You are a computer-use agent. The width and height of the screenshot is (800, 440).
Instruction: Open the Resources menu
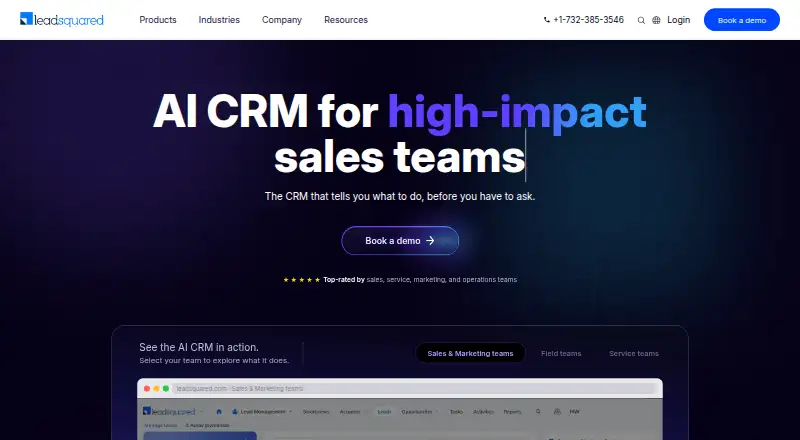(x=346, y=20)
